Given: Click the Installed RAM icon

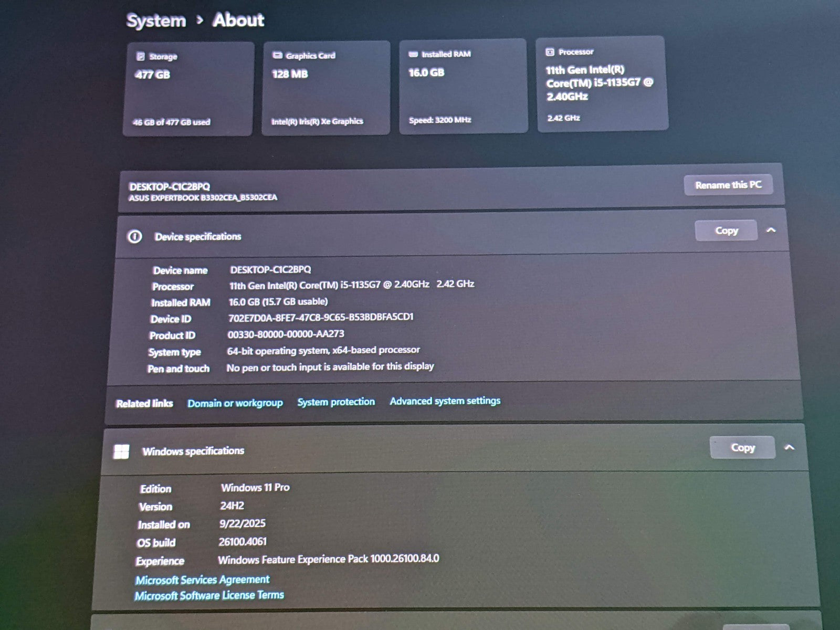Looking at the screenshot, I should pyautogui.click(x=413, y=54).
